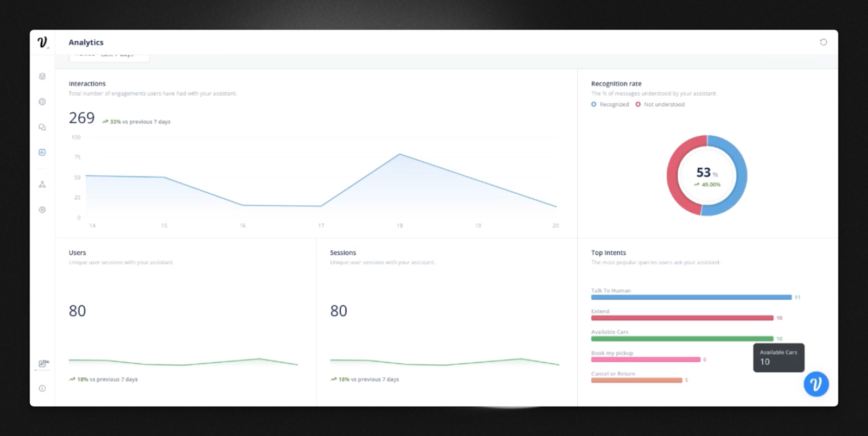
Task: Click the Talk To Human blue bar
Action: click(691, 298)
